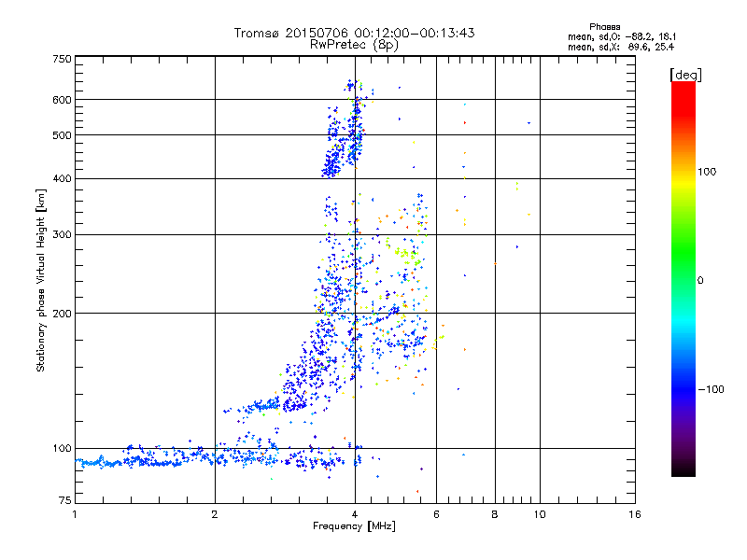Click the "mean, sd,X: 89.6, 25.4" line
The height and width of the screenshot is (560, 747).
point(621,47)
